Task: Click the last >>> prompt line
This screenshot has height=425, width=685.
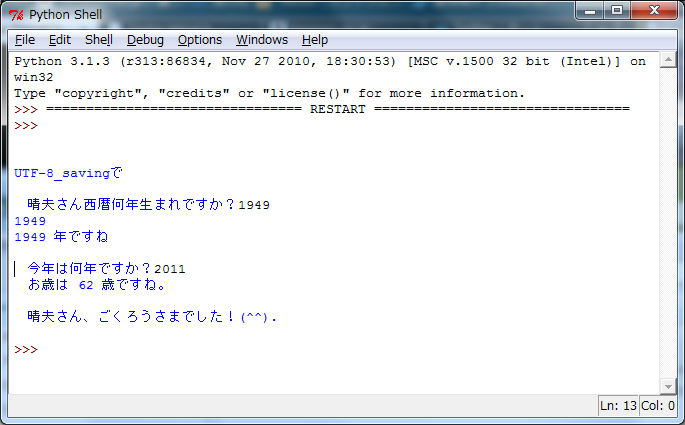Action: (26, 349)
